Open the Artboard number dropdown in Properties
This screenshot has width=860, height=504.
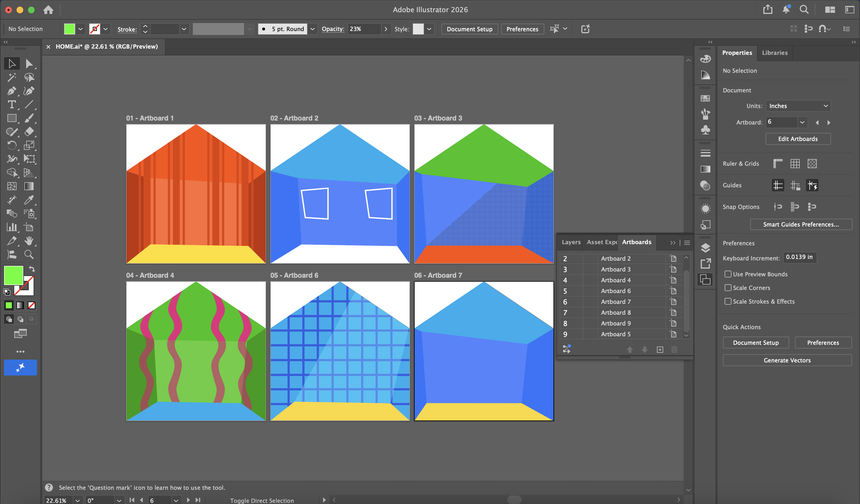(802, 122)
